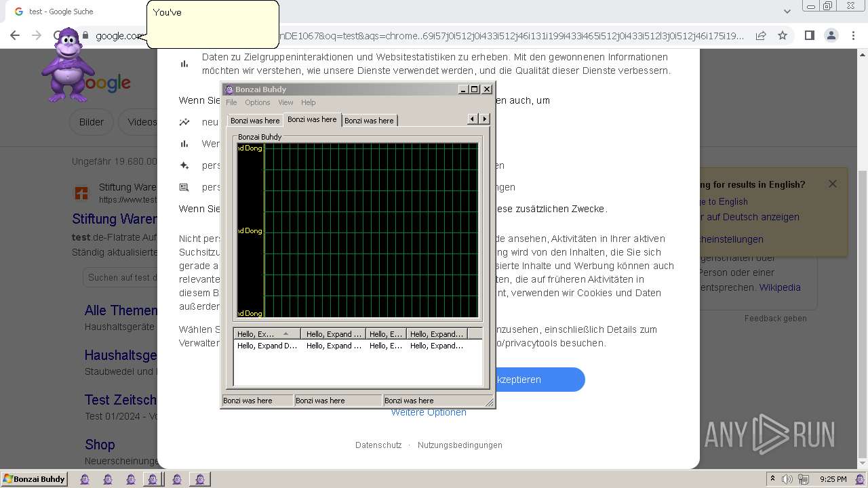Bookmark this page with the star icon

click(783, 36)
